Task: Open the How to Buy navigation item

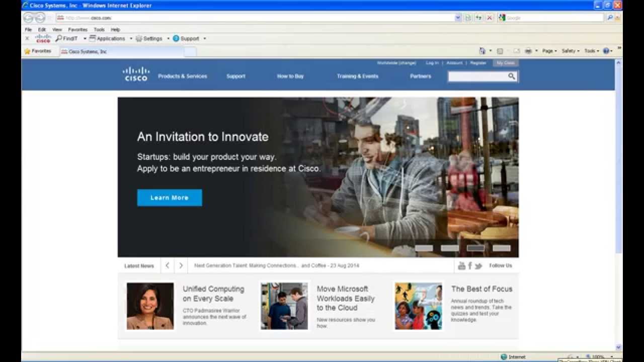Action: coord(290,76)
